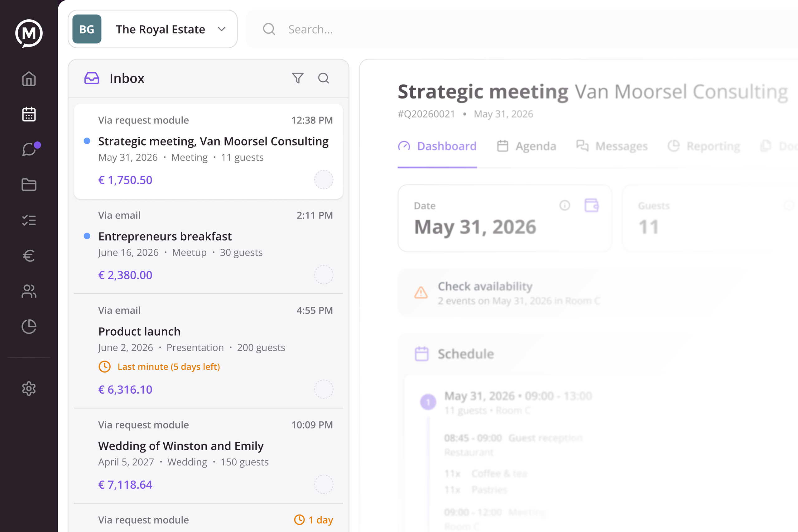Open the contacts people icon in sidebar
Screen dimensions: 798x532
click(29, 291)
